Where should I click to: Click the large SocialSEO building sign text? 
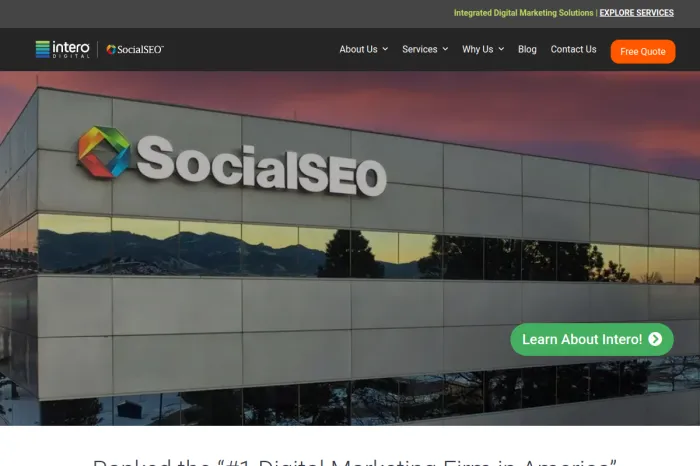(262, 166)
